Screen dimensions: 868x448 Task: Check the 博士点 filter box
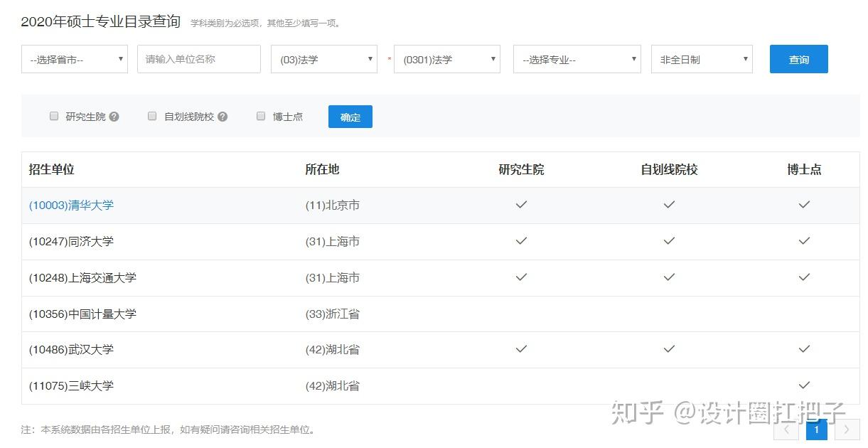tap(261, 116)
